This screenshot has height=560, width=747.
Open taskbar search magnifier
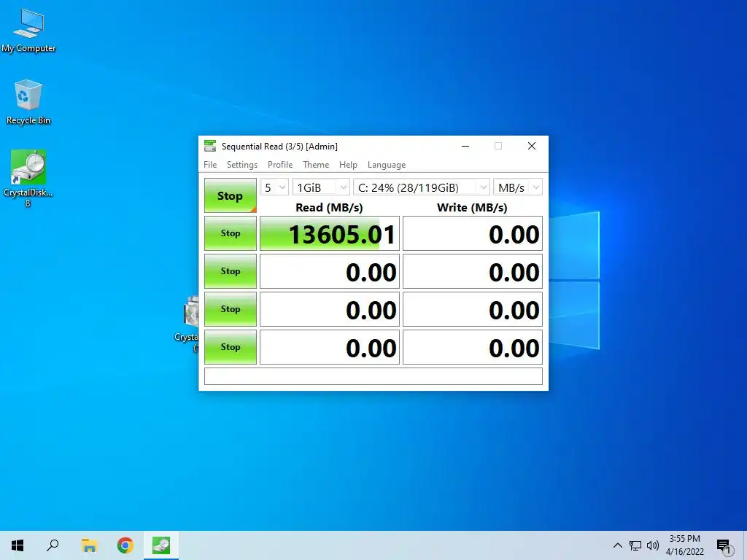(53, 545)
